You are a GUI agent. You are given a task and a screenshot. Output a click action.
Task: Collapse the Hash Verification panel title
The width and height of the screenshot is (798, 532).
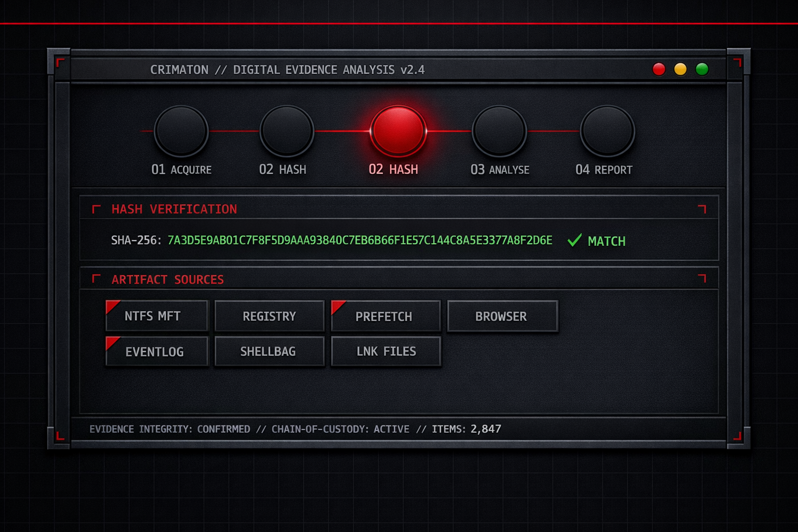pyautogui.click(x=174, y=209)
